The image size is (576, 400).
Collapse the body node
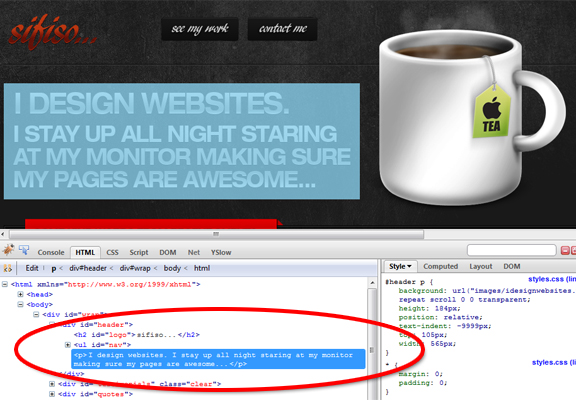(21, 304)
